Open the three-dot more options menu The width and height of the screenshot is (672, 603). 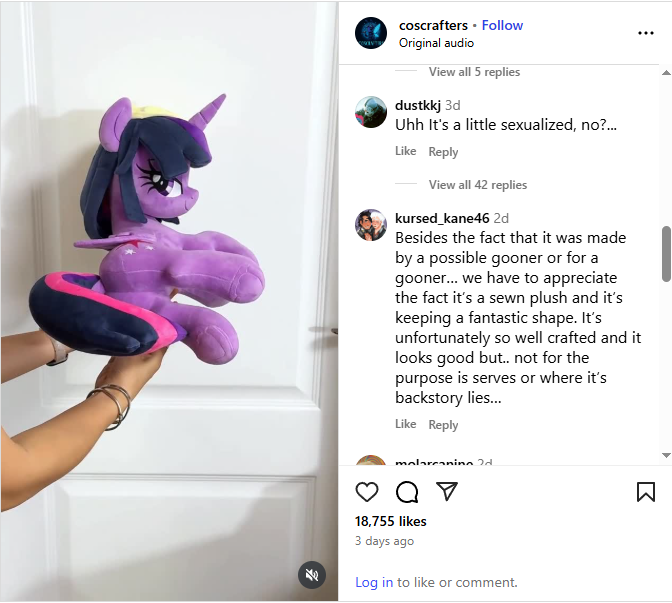tap(646, 33)
